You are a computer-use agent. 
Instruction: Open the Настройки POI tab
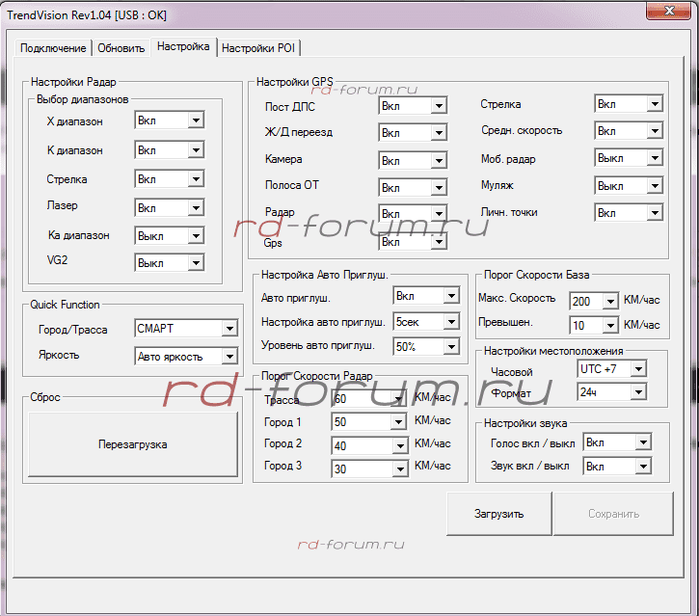coord(257,47)
